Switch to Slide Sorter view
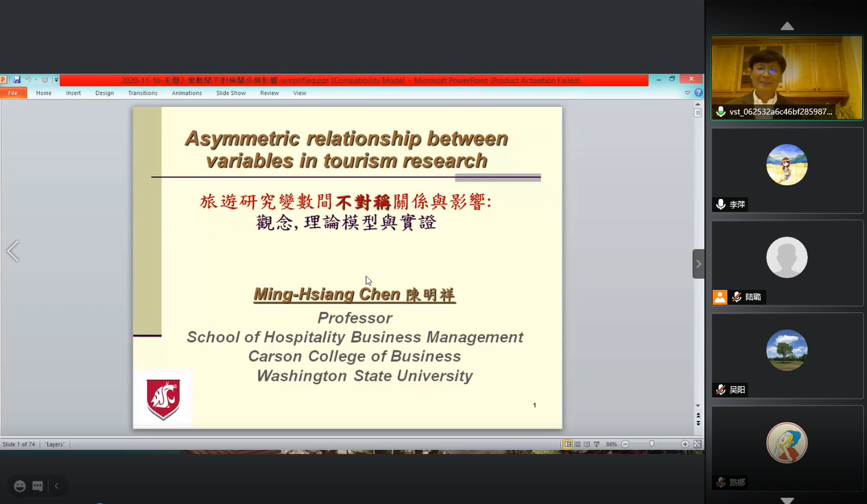867x504 pixels. tap(578, 444)
